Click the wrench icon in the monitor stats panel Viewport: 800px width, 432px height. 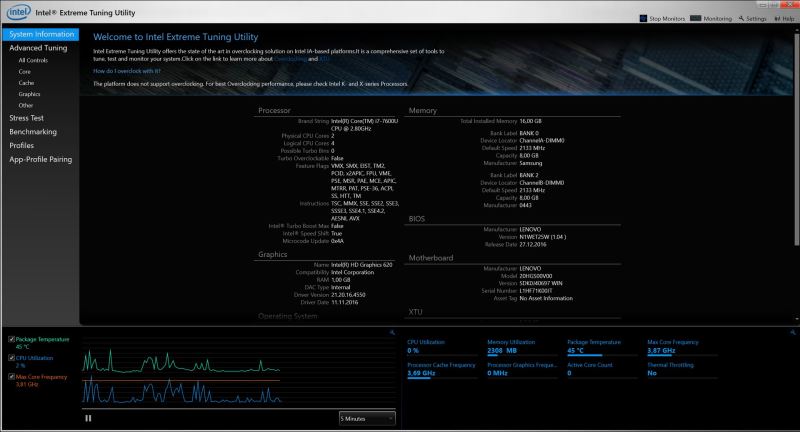[792, 330]
